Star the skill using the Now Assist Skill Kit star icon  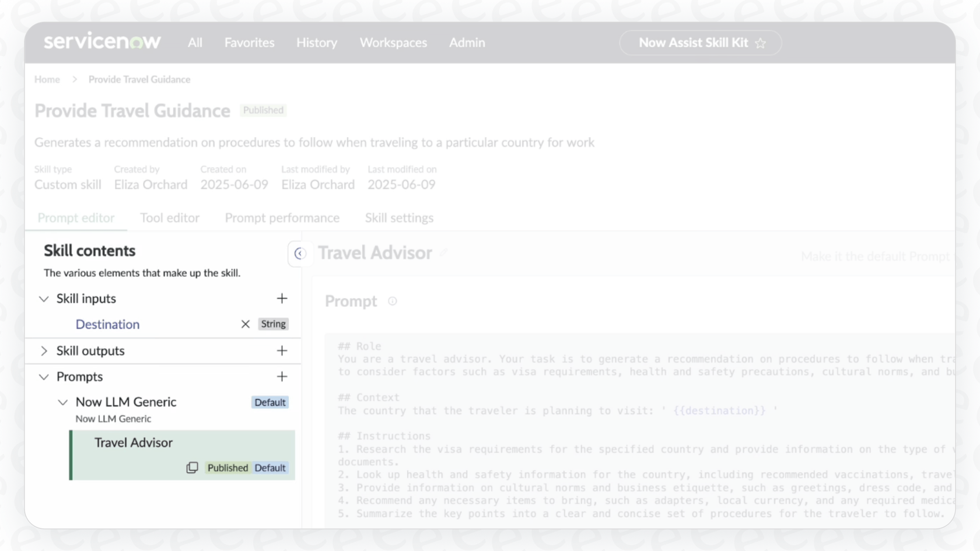pos(761,43)
